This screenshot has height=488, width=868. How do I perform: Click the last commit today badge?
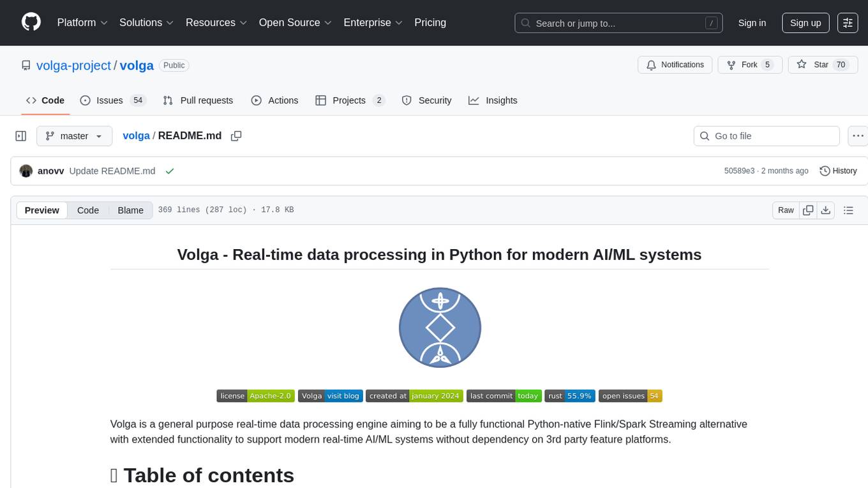coord(504,396)
